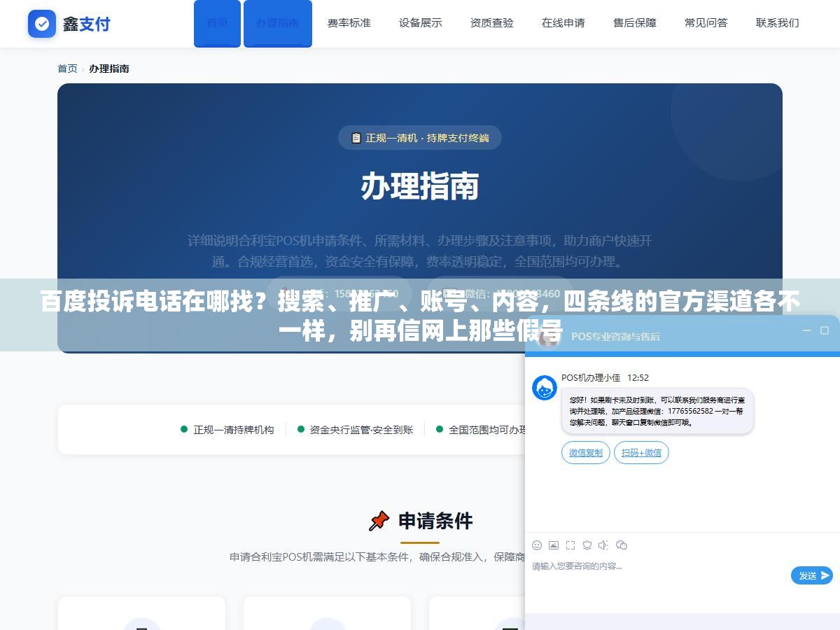840x630 pixels.
Task: Click the 微信复制 button in chat
Action: pos(586,453)
